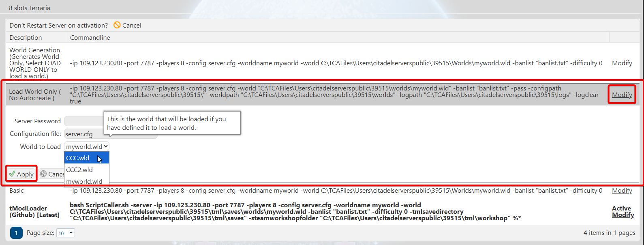
Task: Open the World to Load dropdown
Action: point(87,146)
